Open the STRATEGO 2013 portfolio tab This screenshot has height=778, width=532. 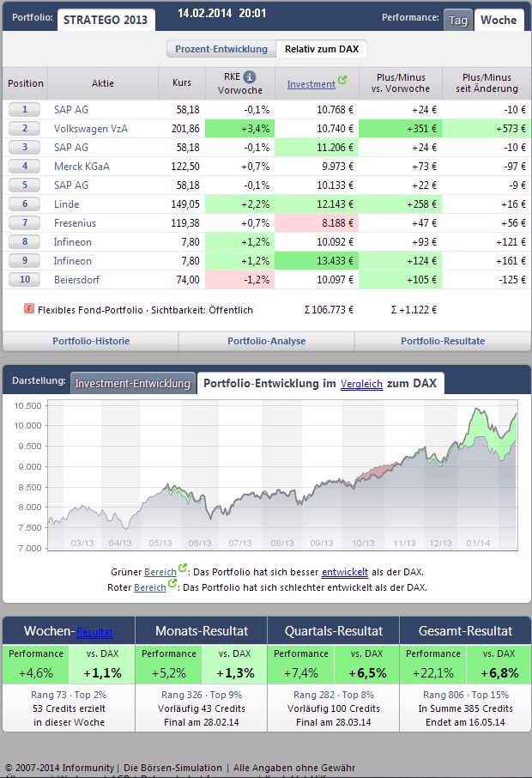[106, 20]
